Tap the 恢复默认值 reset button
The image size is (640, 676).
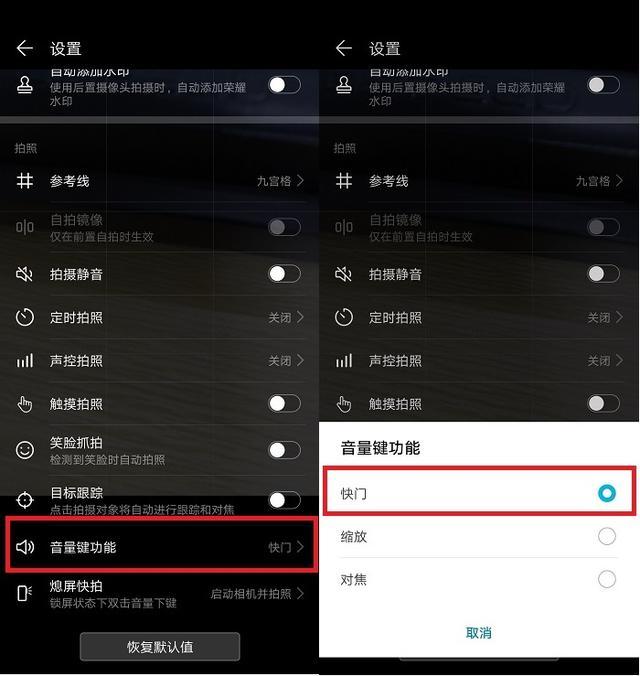[160, 646]
